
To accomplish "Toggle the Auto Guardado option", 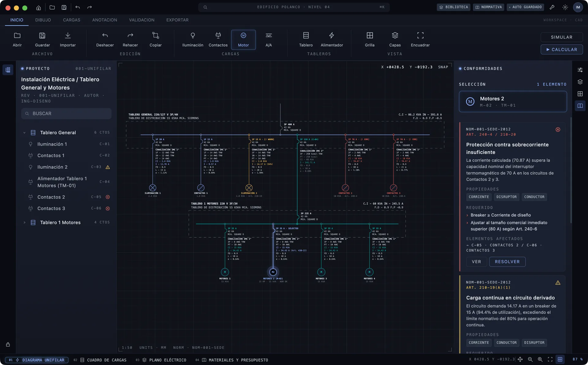I will click(525, 7).
